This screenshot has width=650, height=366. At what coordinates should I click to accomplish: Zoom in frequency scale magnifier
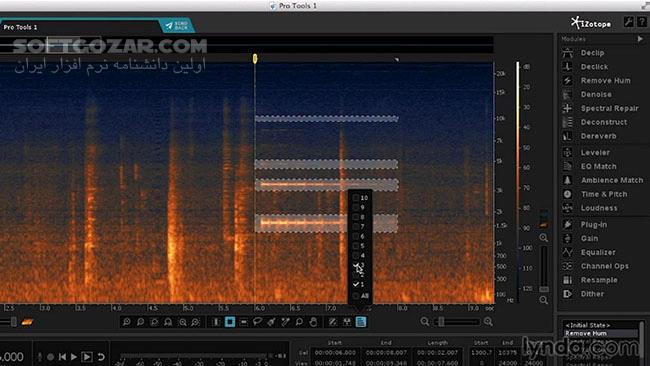click(x=543, y=238)
